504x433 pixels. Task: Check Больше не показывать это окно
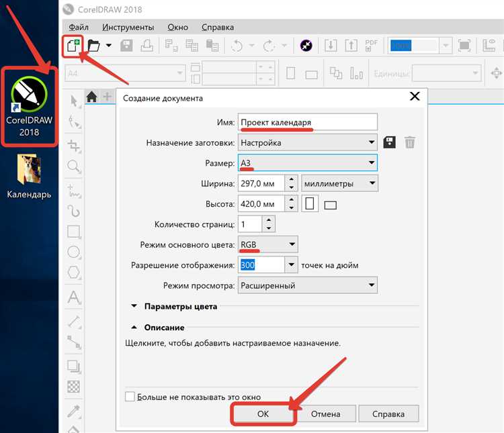tap(130, 397)
